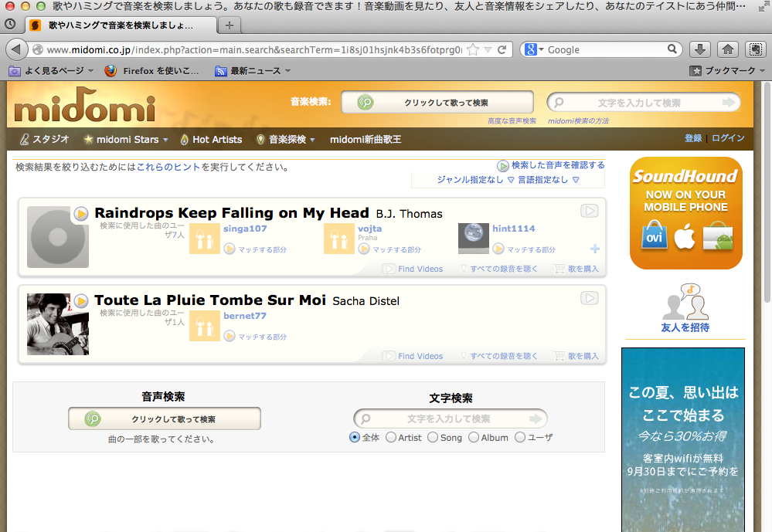The width and height of the screenshot is (772, 532).
Task: Open the midomi検索の方法 link
Action: click(578, 120)
